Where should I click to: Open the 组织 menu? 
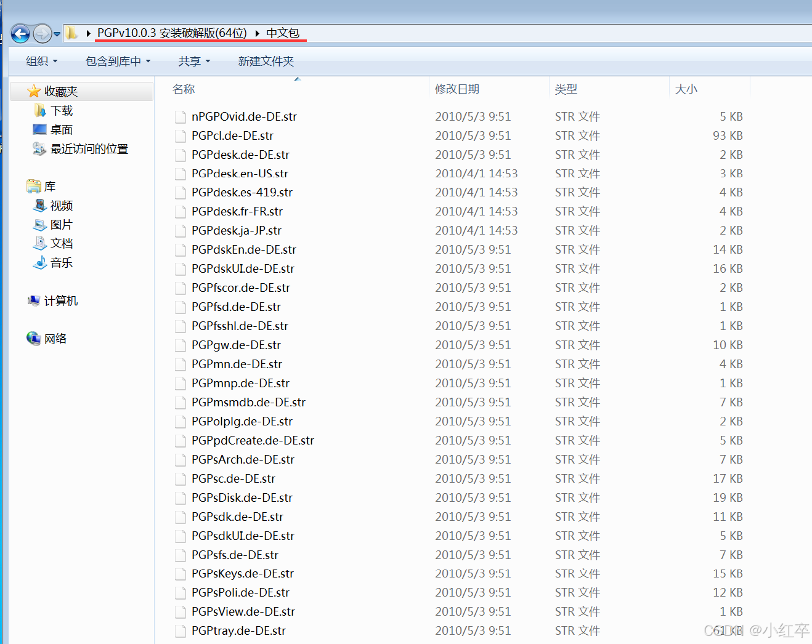pyautogui.click(x=41, y=61)
